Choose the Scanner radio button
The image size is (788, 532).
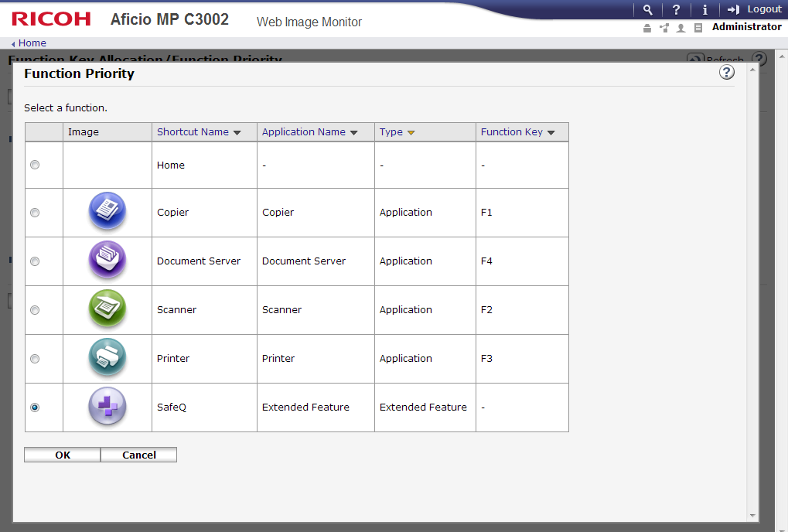tap(35, 310)
